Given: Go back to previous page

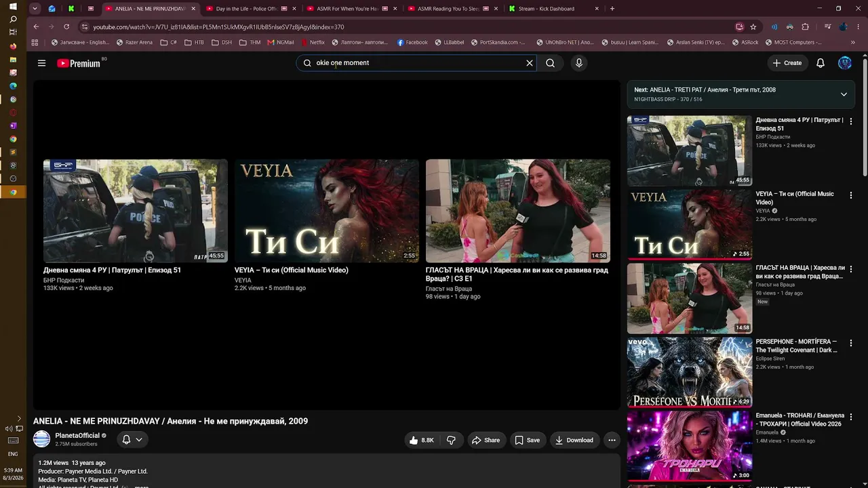Looking at the screenshot, I should (36, 26).
